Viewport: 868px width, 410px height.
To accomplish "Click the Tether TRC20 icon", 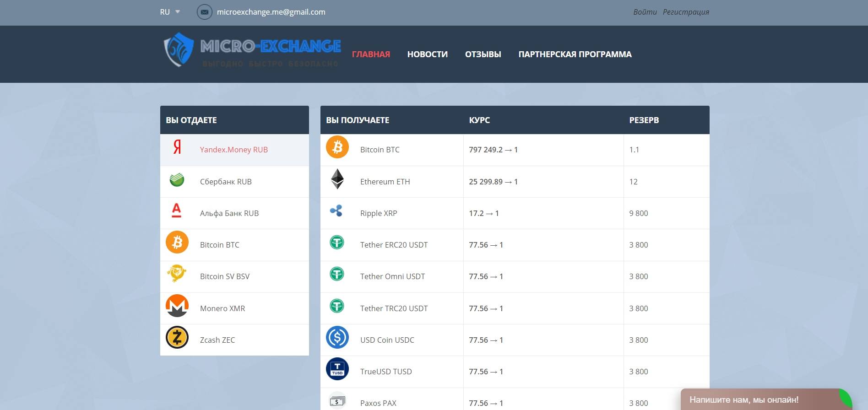I will coord(337,306).
